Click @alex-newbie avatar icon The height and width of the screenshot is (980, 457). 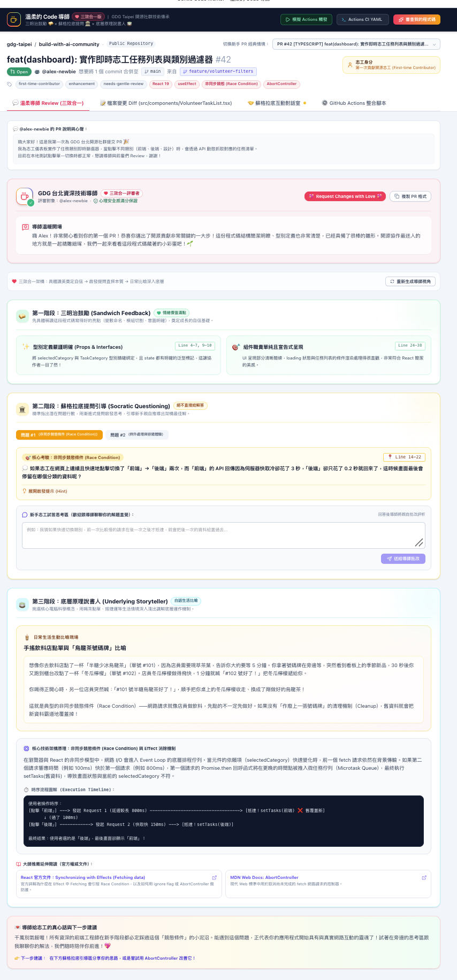click(37, 72)
